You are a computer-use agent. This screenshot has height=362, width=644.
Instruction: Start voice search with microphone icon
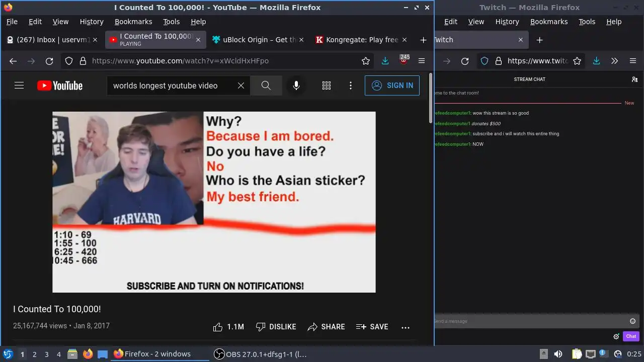[296, 85]
